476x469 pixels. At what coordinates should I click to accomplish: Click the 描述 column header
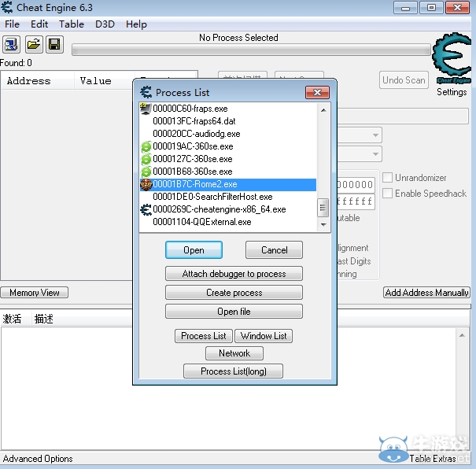[x=82, y=319]
